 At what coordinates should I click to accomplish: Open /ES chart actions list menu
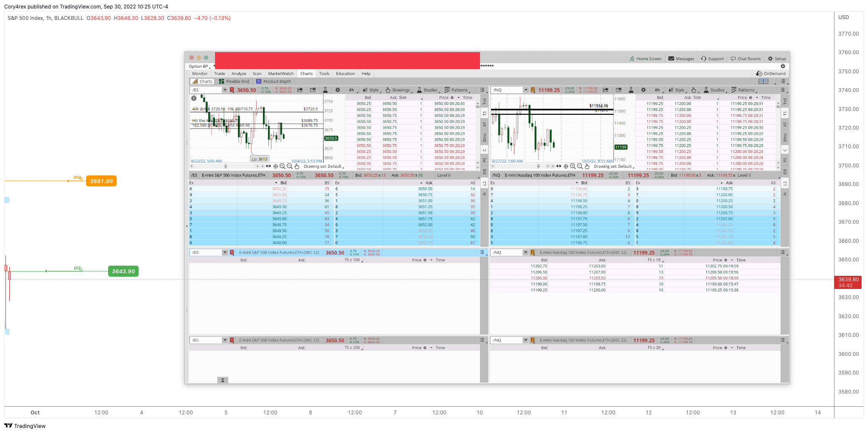tap(482, 90)
